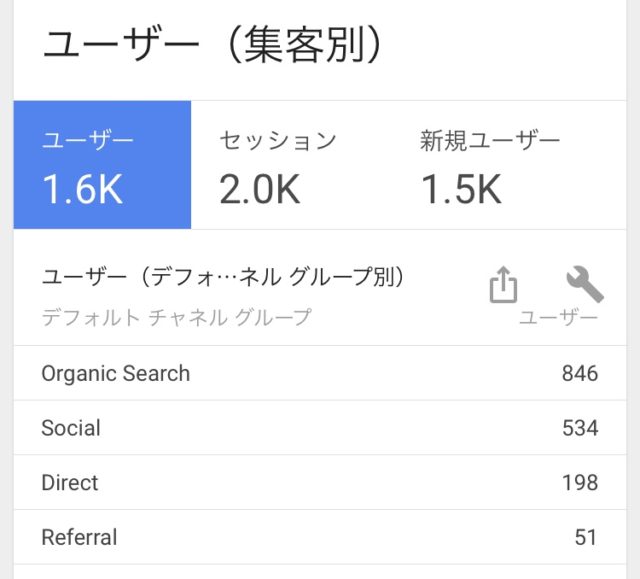Switch to the 新規ユーザー 1.5K tab
This screenshot has width=640, height=579.
(x=509, y=165)
